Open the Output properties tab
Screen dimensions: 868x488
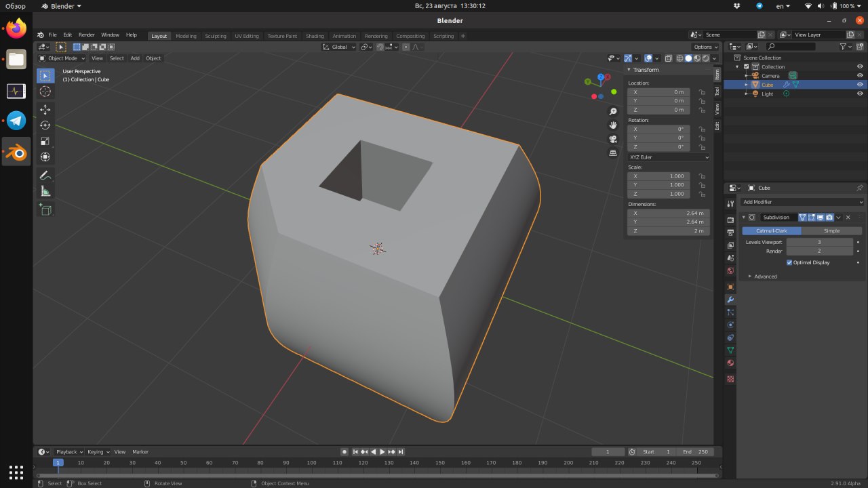[x=730, y=232]
